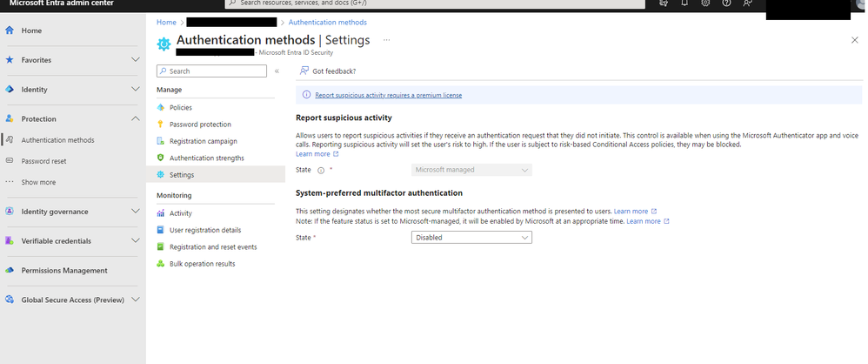The height and width of the screenshot is (364, 868).
Task: Show more items in Protection sidebar
Action: 38,182
